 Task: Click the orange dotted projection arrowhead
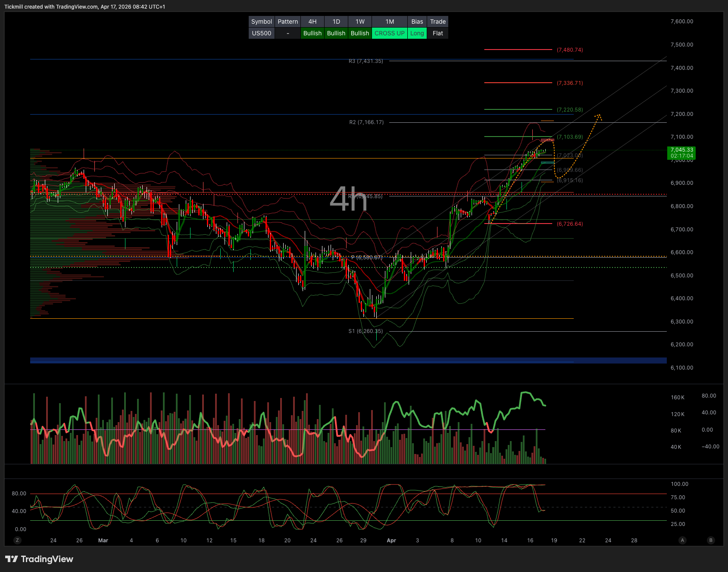coord(598,115)
